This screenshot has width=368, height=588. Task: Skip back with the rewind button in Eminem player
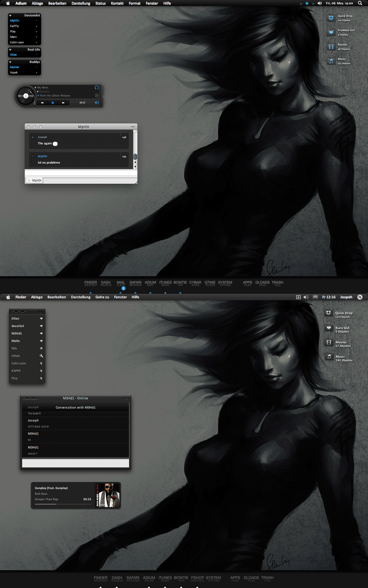coord(42,103)
